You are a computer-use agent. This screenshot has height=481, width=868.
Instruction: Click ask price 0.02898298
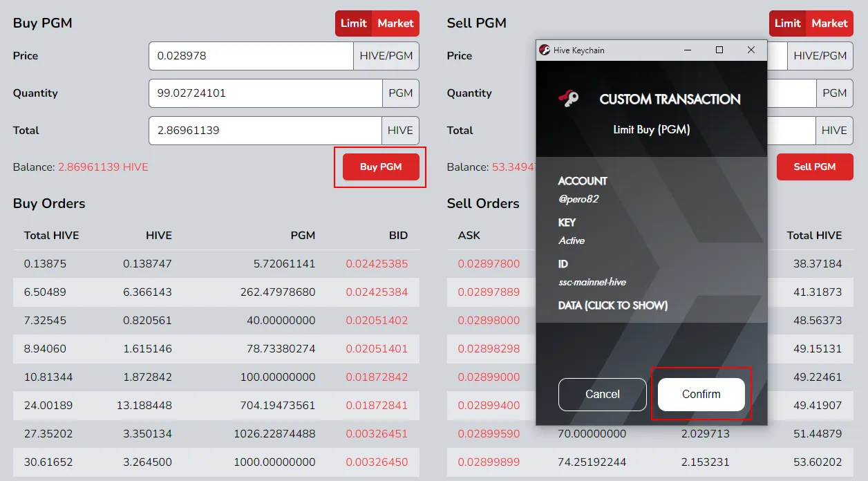(489, 348)
